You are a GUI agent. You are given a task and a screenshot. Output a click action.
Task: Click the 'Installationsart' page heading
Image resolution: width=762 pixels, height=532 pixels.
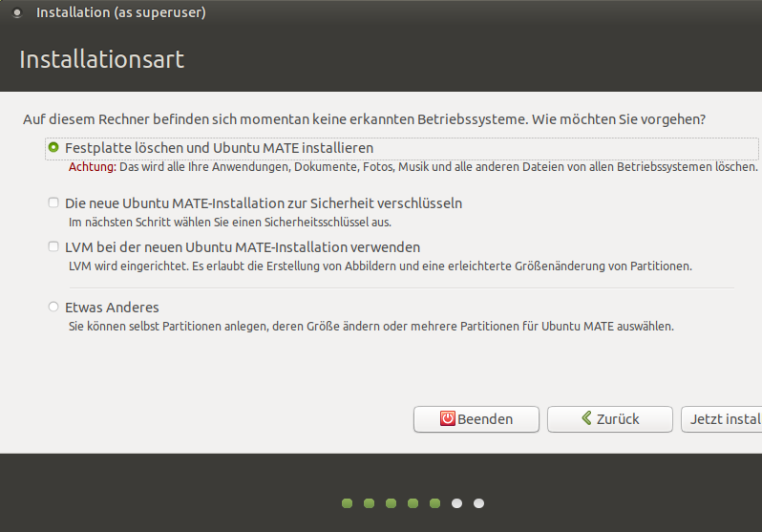[101, 59]
